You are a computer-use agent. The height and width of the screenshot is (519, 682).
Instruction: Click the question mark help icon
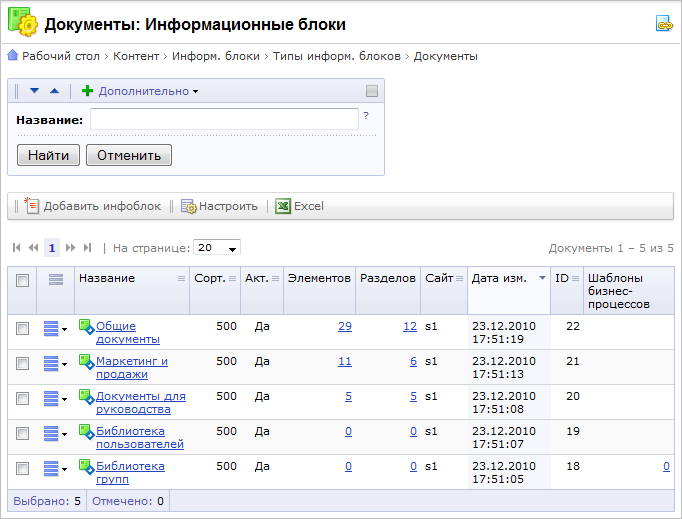(366, 116)
